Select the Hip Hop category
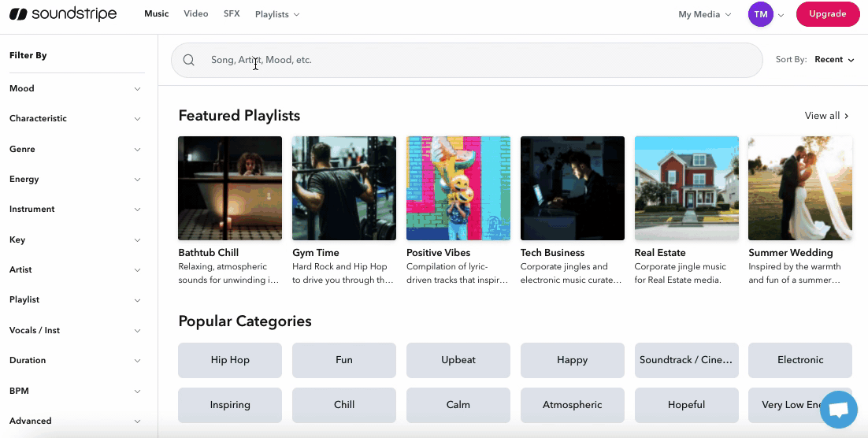The image size is (868, 438). 230,360
